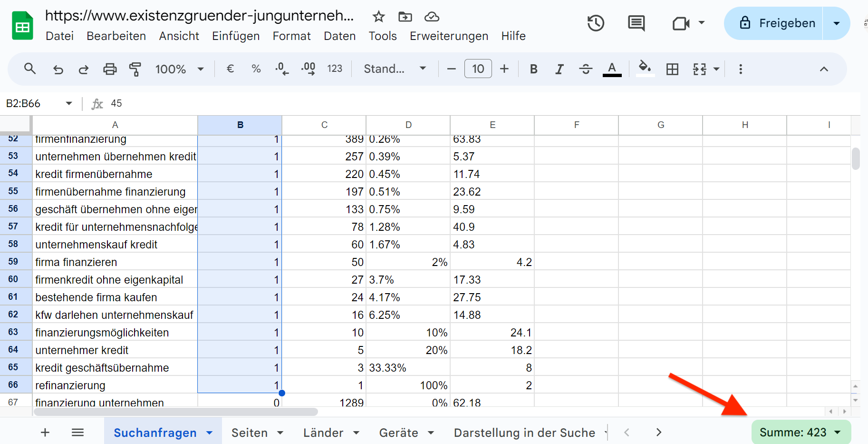Format selection as currency in euros
868x444 pixels.
point(230,69)
